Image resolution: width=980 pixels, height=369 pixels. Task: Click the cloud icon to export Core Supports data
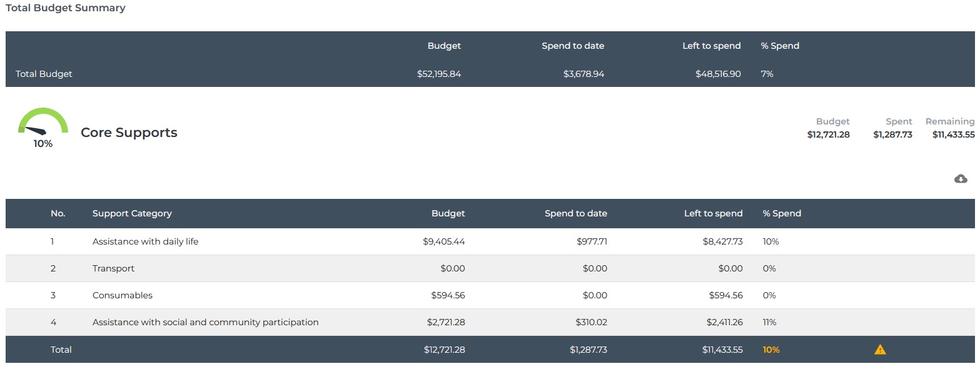pyautogui.click(x=961, y=179)
